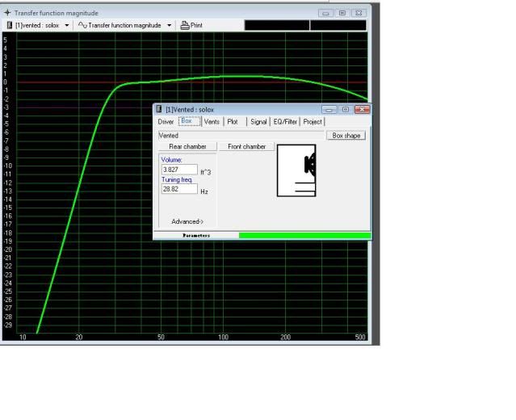
Task: Click the Tuning freq field 28.82
Action: pyautogui.click(x=179, y=189)
